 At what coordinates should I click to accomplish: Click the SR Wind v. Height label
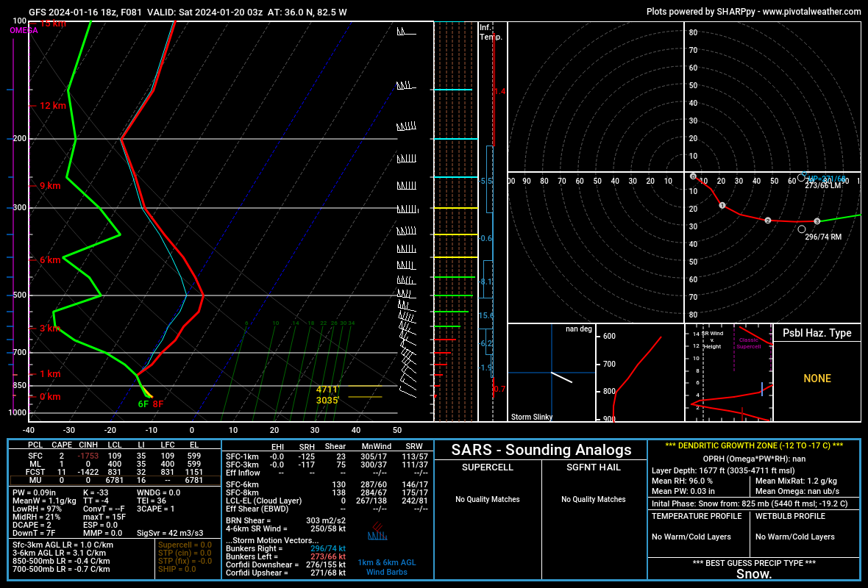point(713,340)
